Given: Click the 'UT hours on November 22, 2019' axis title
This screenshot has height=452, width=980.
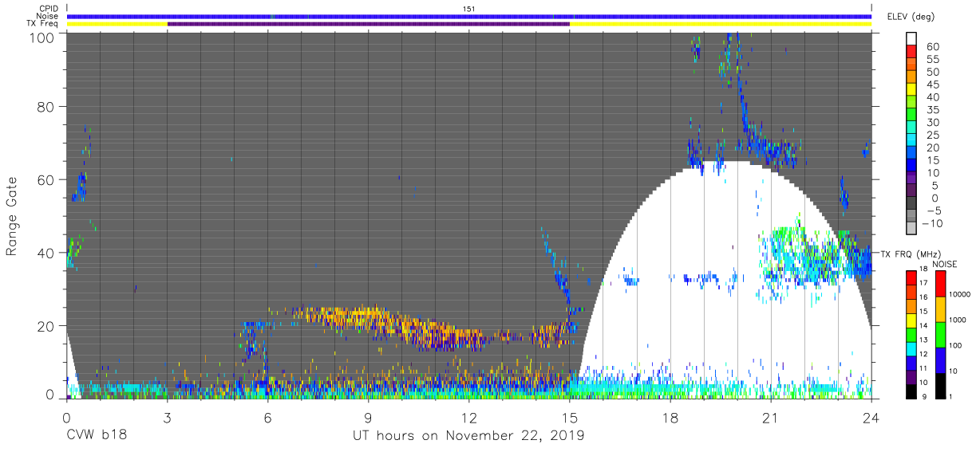Looking at the screenshot, I should click(x=468, y=436).
